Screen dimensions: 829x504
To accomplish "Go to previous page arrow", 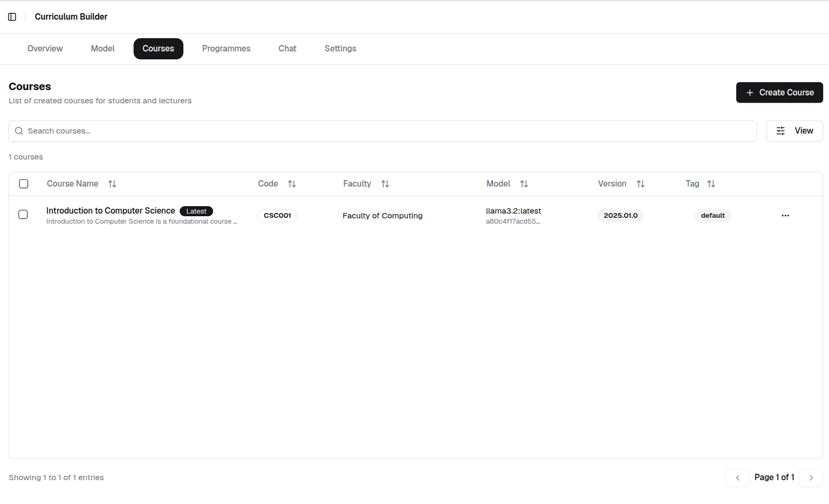I will (x=737, y=478).
